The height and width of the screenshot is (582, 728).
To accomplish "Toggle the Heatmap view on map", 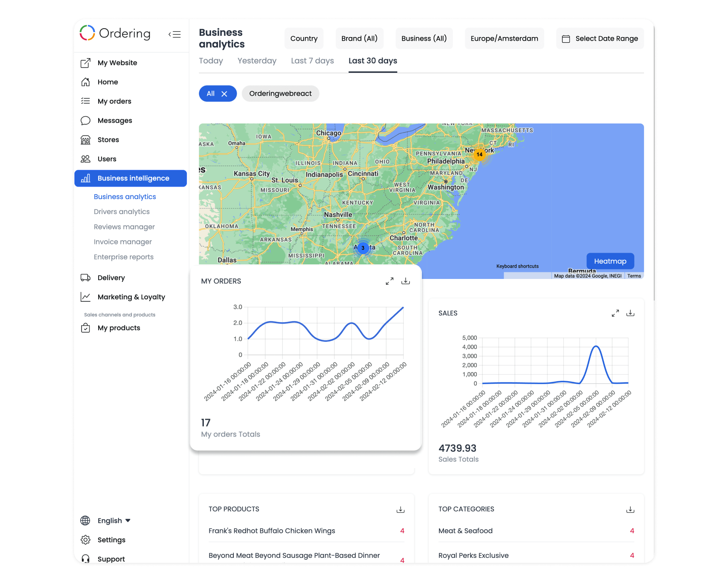I will [x=610, y=261].
